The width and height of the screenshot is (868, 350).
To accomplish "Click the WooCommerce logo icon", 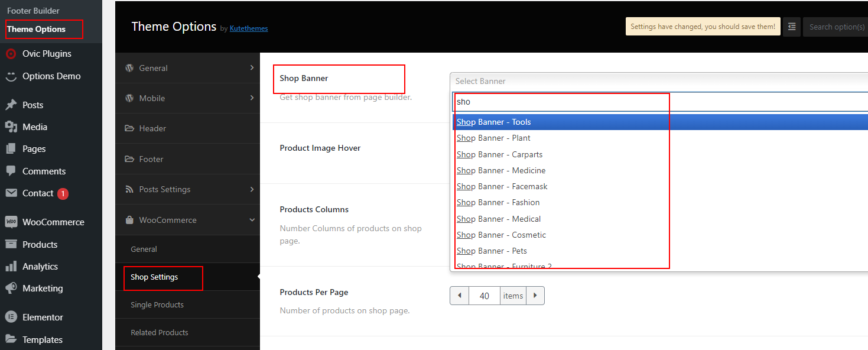I will 11,222.
